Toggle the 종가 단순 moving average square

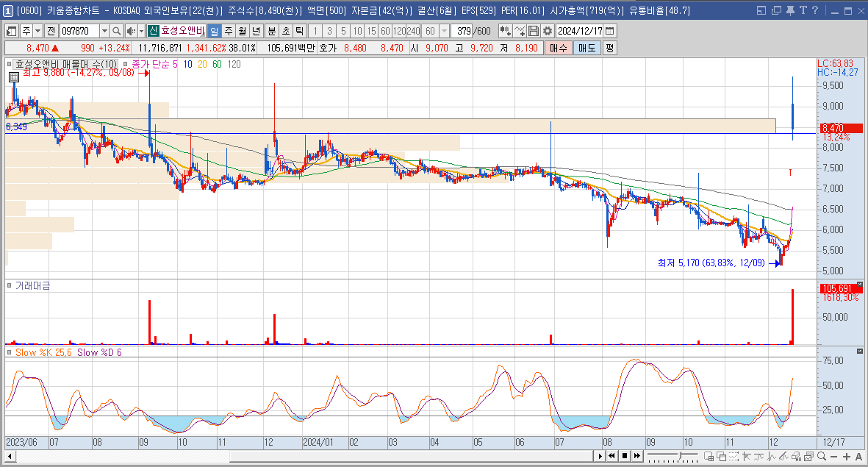pyautogui.click(x=126, y=64)
